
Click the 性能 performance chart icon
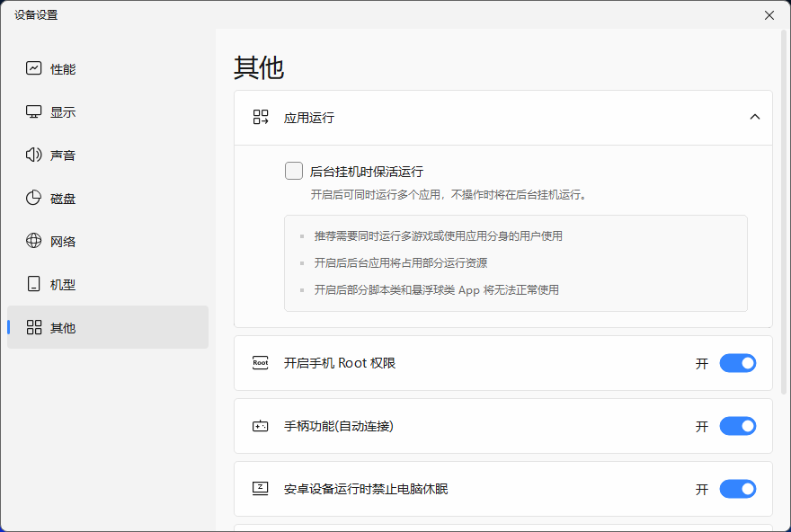pyautogui.click(x=34, y=68)
